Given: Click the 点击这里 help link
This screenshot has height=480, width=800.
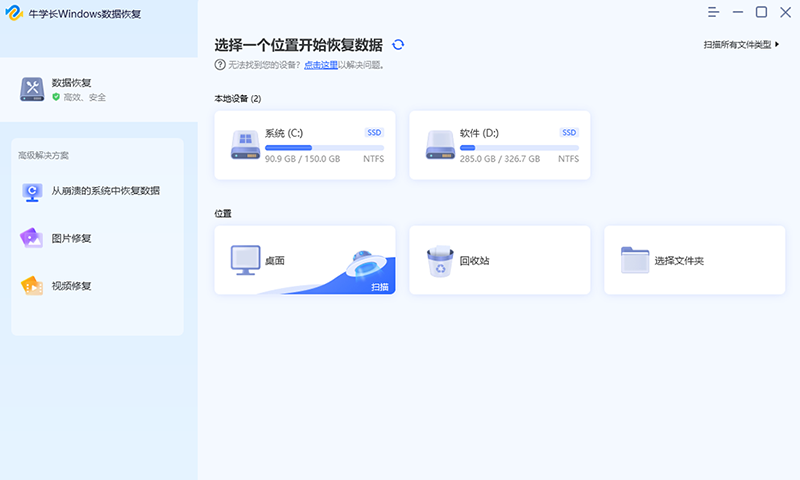Looking at the screenshot, I should (320, 65).
